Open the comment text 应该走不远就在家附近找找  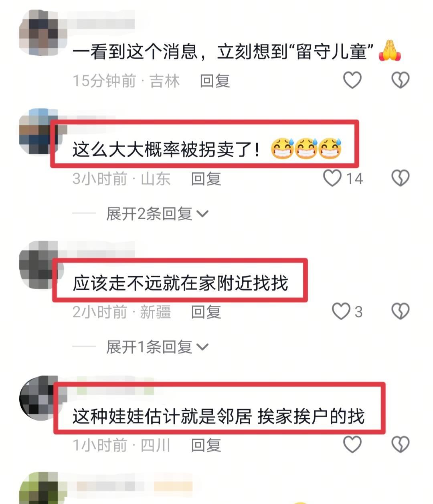180,283
